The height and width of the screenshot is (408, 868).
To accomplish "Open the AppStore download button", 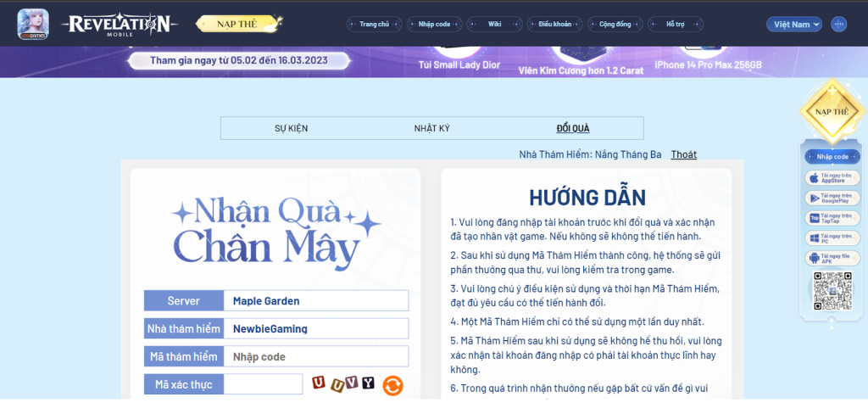I will pos(832,177).
